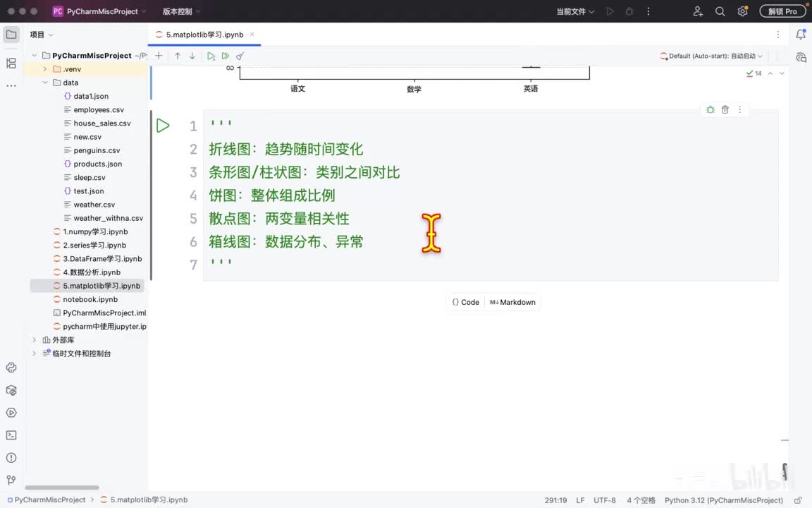812x508 pixels.
Task: Open more run actions vertical dots
Action: coord(648,11)
